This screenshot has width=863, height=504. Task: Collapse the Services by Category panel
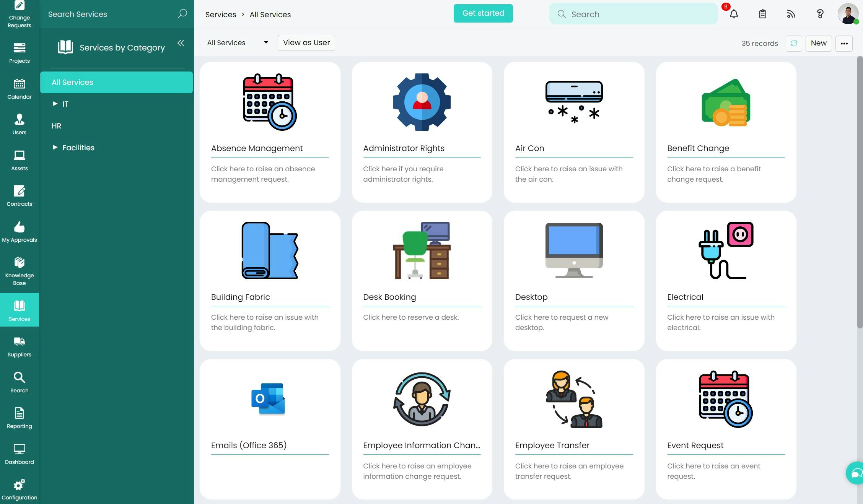181,43
